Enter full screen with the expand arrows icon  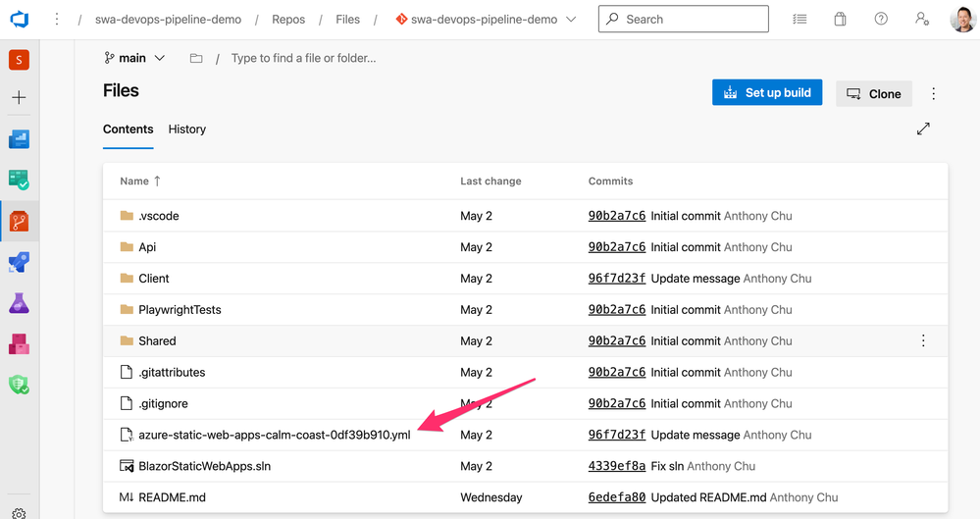click(x=923, y=129)
